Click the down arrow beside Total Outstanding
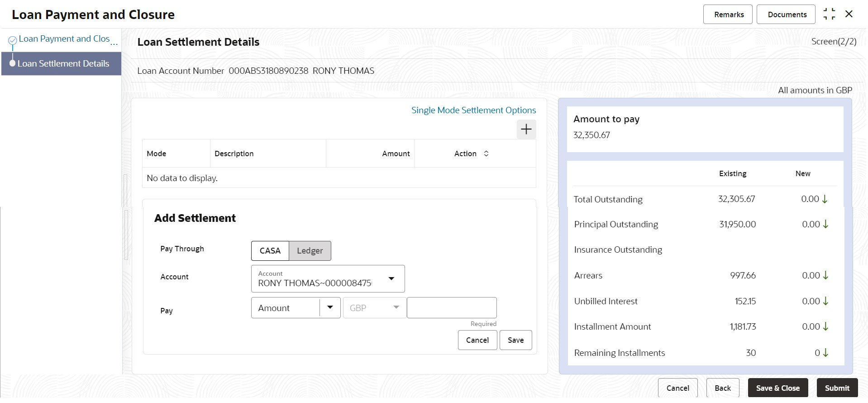Image resolution: width=868 pixels, height=403 pixels. pos(825,199)
